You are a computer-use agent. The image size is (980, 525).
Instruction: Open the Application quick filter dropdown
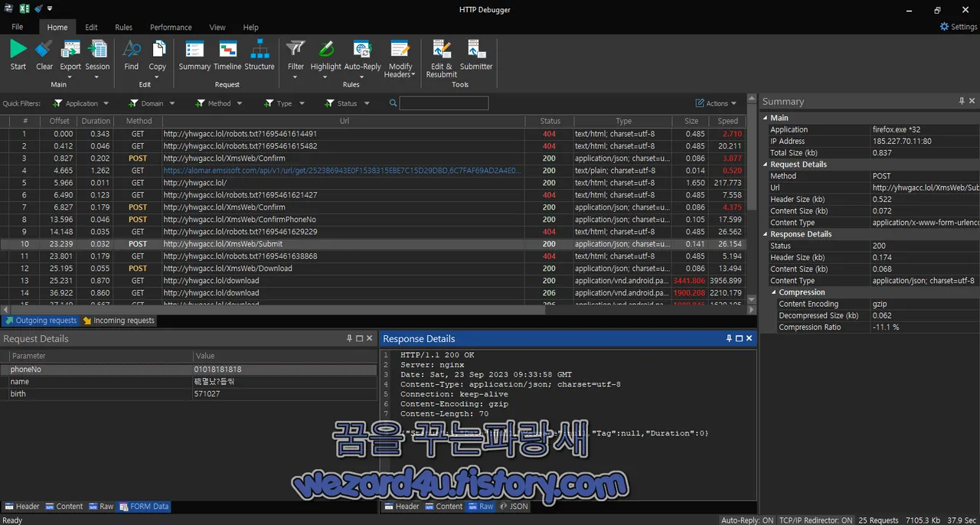pyautogui.click(x=81, y=103)
